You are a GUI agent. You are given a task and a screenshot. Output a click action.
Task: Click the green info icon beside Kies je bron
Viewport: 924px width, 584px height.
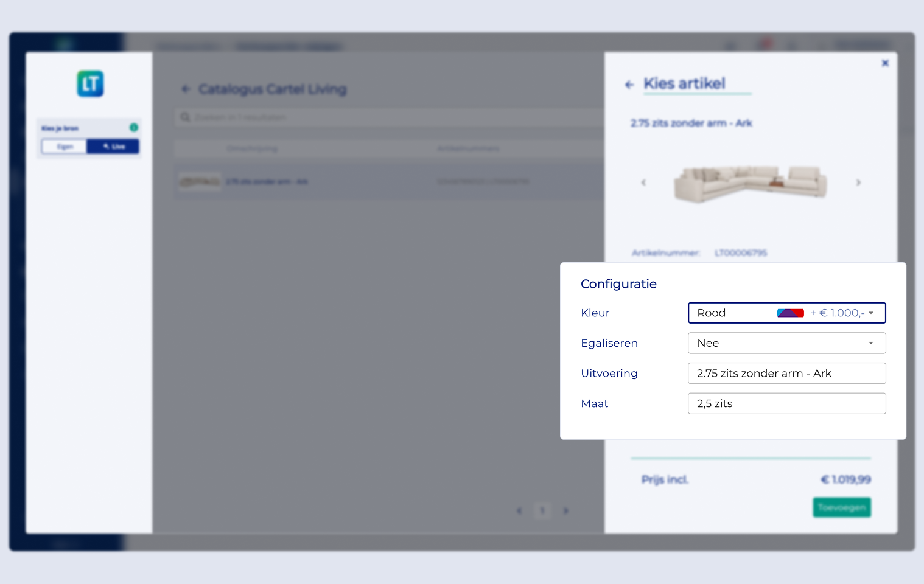pyautogui.click(x=134, y=127)
